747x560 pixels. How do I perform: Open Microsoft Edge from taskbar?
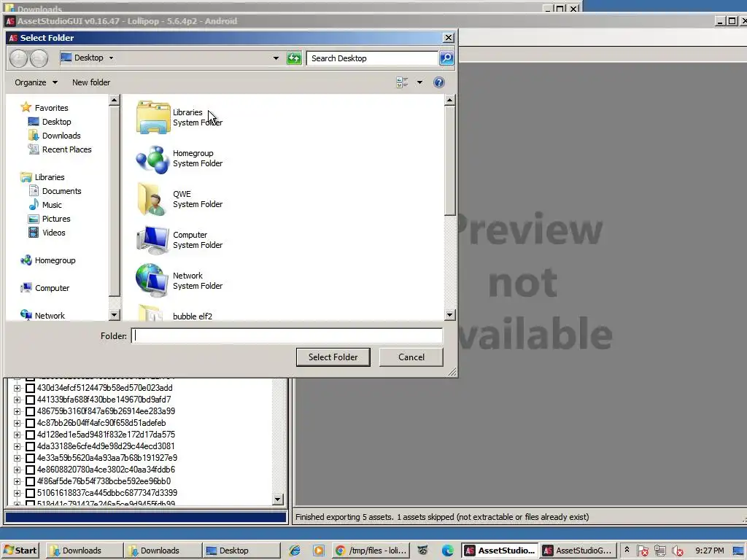447,551
